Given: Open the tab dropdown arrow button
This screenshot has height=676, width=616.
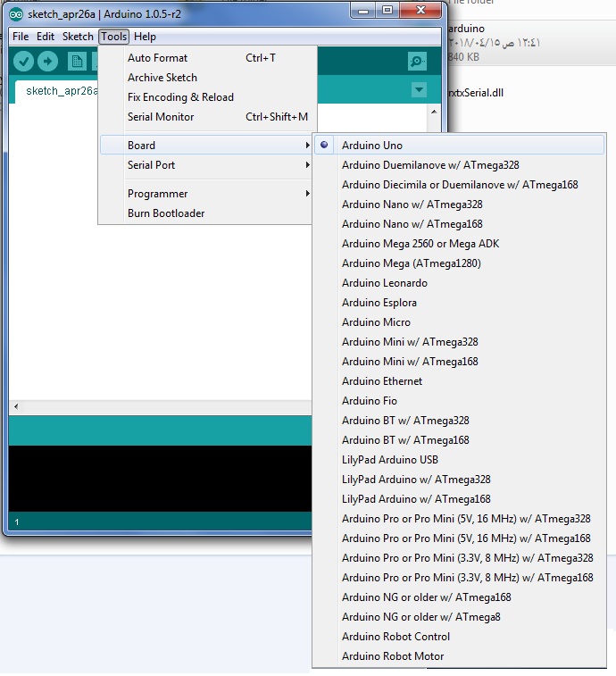Looking at the screenshot, I should pyautogui.click(x=419, y=90).
